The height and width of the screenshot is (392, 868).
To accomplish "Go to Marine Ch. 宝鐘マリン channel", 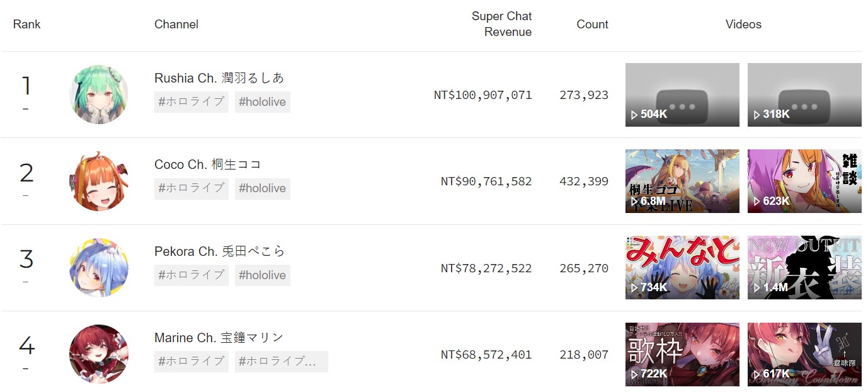I will tap(219, 338).
